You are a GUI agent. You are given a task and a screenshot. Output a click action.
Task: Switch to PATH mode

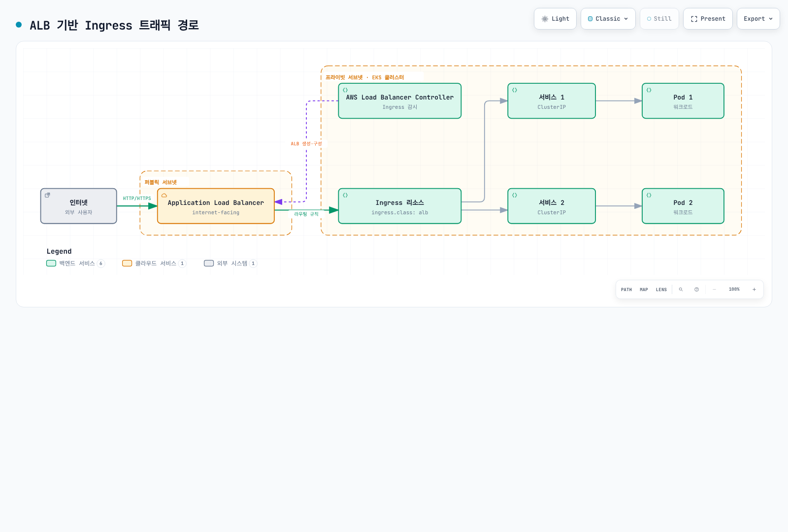coord(626,290)
